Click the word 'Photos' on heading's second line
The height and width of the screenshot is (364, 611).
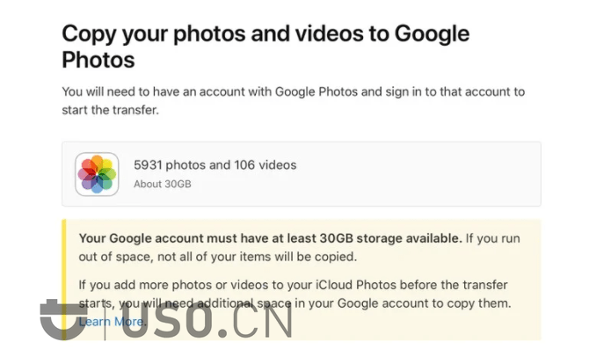coord(98,60)
